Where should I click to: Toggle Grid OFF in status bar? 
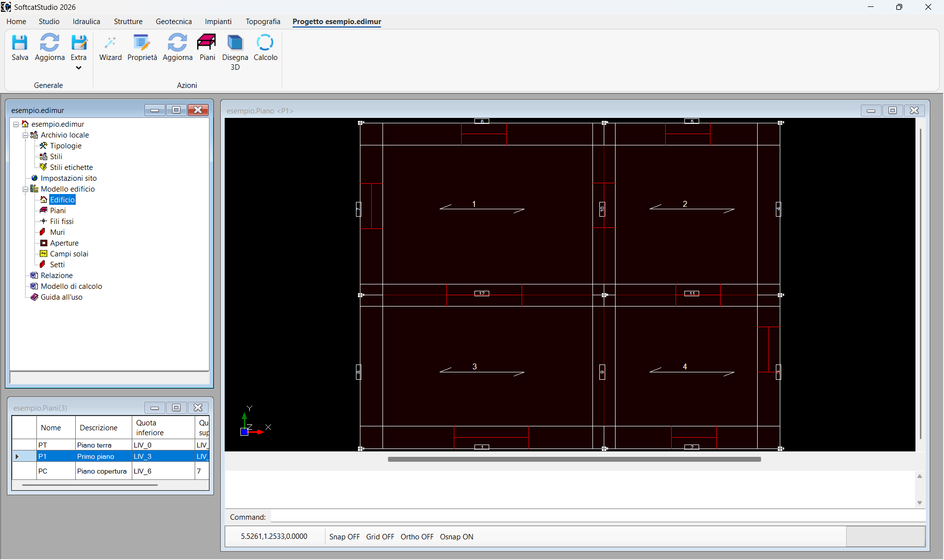click(380, 537)
